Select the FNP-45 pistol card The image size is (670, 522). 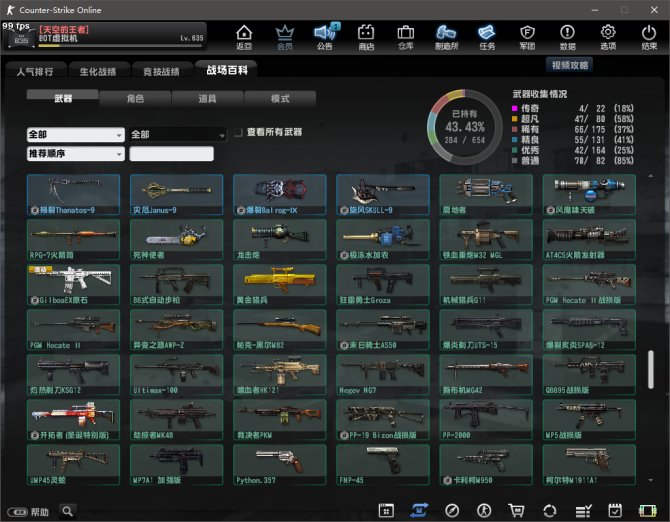click(383, 465)
